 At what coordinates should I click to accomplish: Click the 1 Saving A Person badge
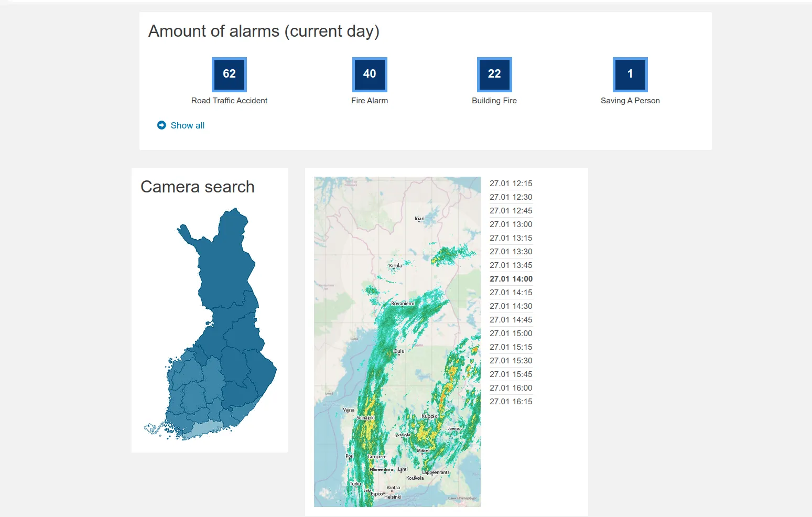point(630,74)
